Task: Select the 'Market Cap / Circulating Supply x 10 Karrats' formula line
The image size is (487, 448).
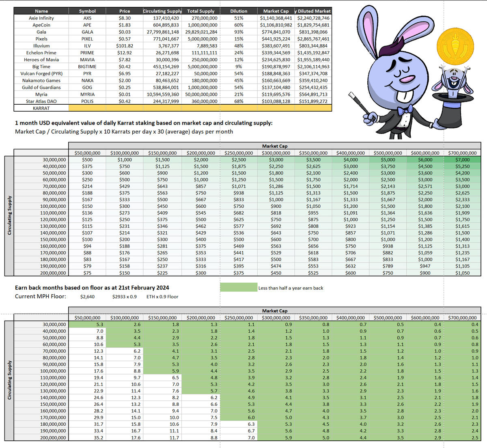Action: [124, 131]
